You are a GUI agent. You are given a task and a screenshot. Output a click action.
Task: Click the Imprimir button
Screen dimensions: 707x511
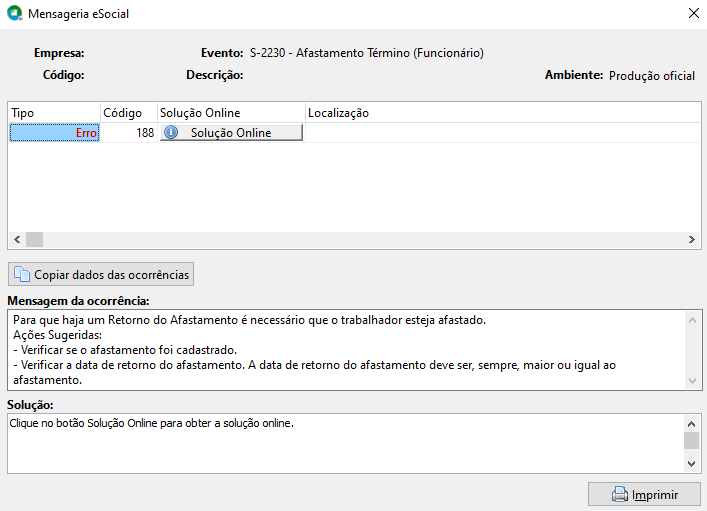point(644,494)
